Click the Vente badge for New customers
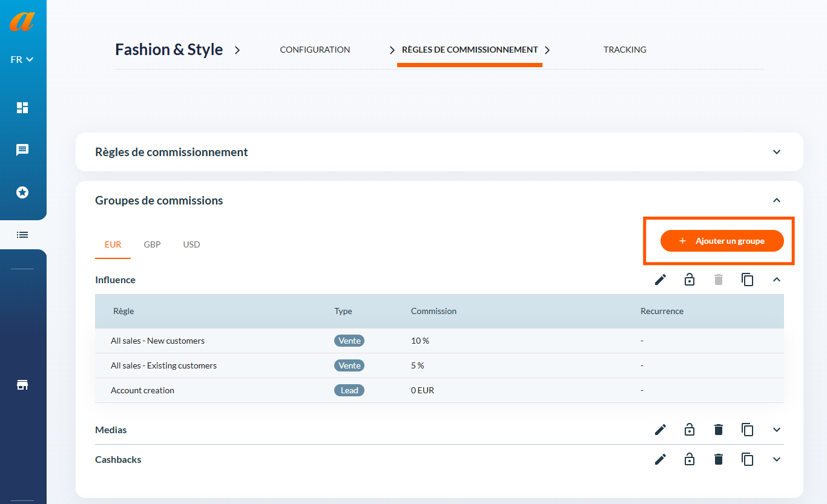The height and width of the screenshot is (504, 827). (349, 341)
